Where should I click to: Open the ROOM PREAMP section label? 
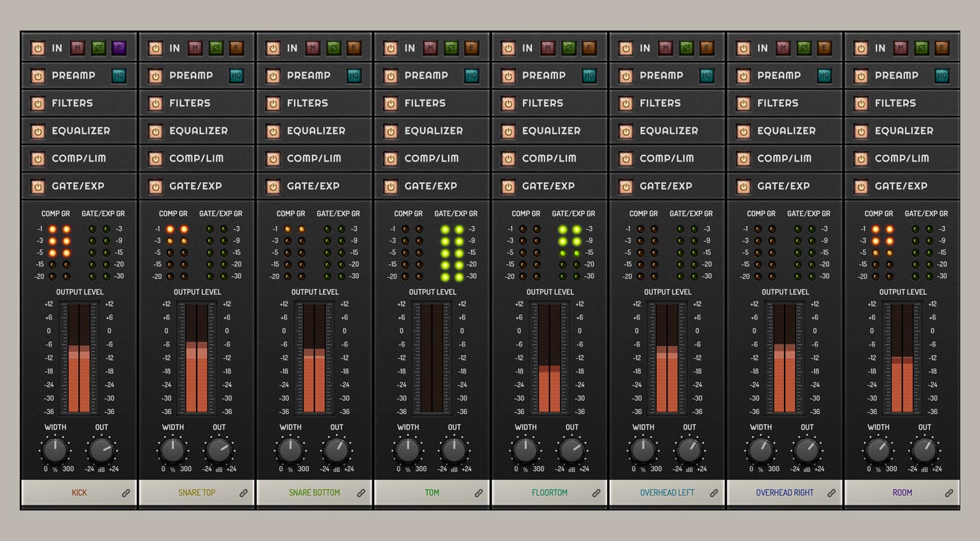pos(897,75)
